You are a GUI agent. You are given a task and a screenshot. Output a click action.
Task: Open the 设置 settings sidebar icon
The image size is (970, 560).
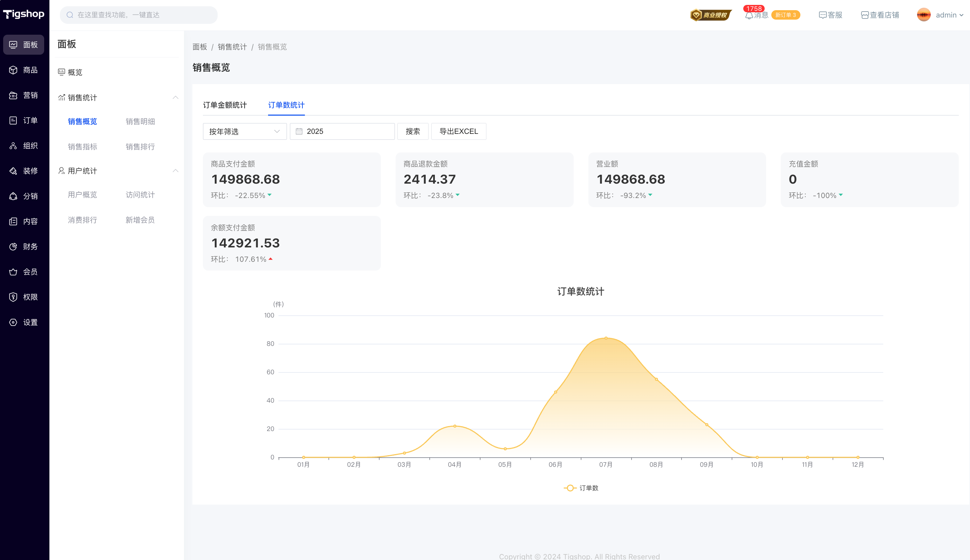13,322
